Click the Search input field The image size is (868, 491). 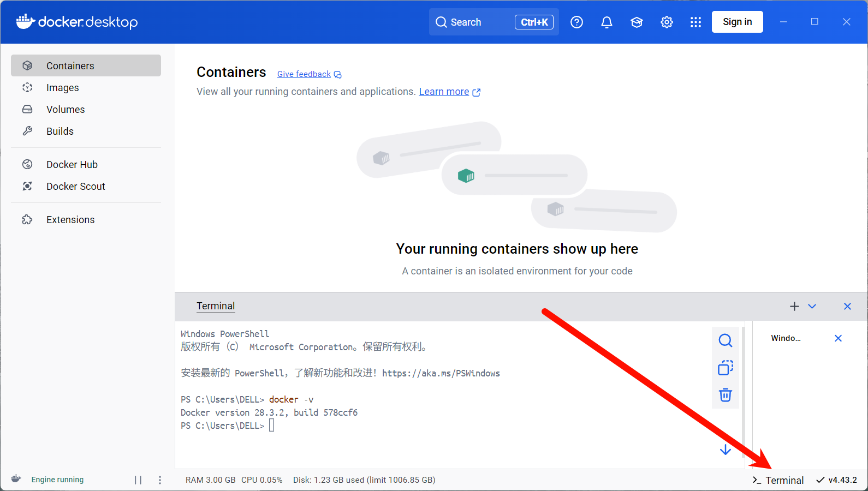coord(494,22)
